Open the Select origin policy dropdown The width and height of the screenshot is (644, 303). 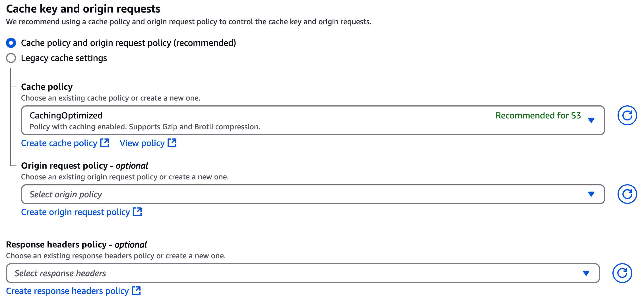click(x=313, y=194)
